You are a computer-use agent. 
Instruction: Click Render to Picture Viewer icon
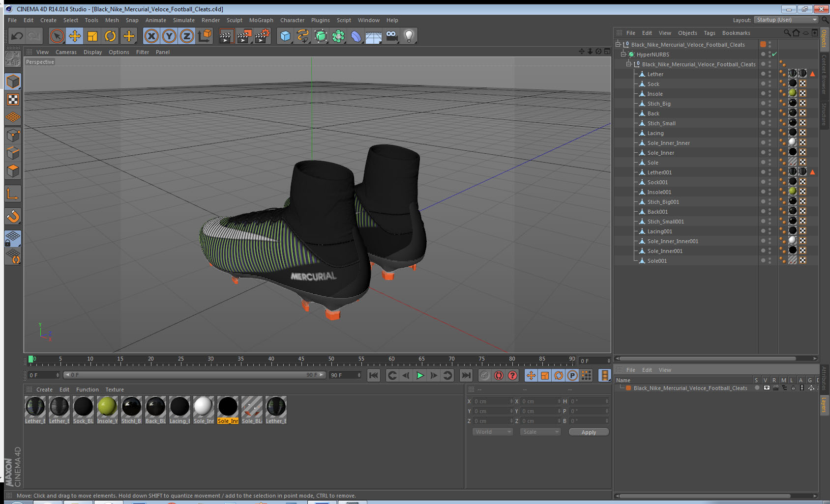(x=244, y=36)
